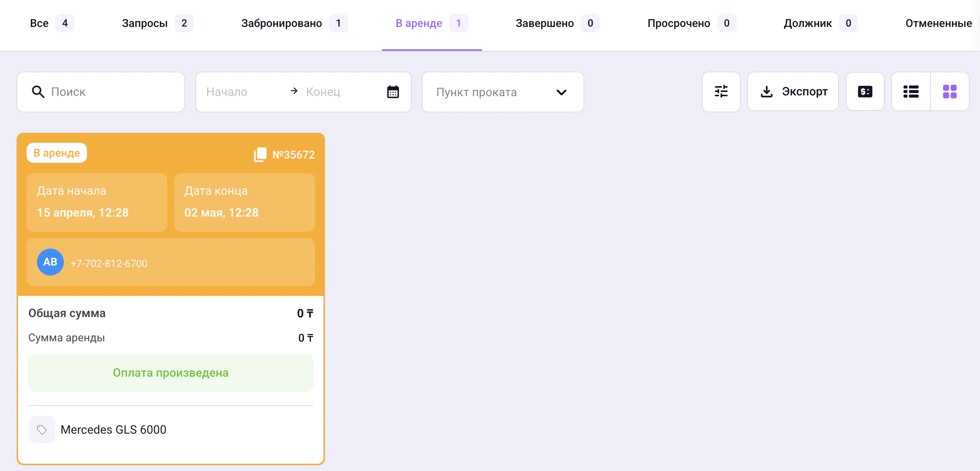Click the AB client avatar on the card
This screenshot has width=980, height=471.
50,262
